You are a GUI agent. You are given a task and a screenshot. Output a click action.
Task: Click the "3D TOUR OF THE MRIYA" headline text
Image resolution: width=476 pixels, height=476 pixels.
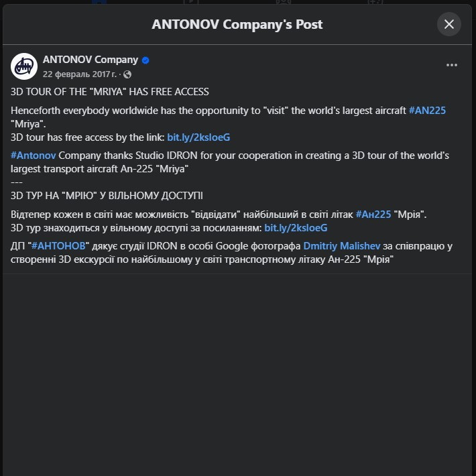[110, 92]
